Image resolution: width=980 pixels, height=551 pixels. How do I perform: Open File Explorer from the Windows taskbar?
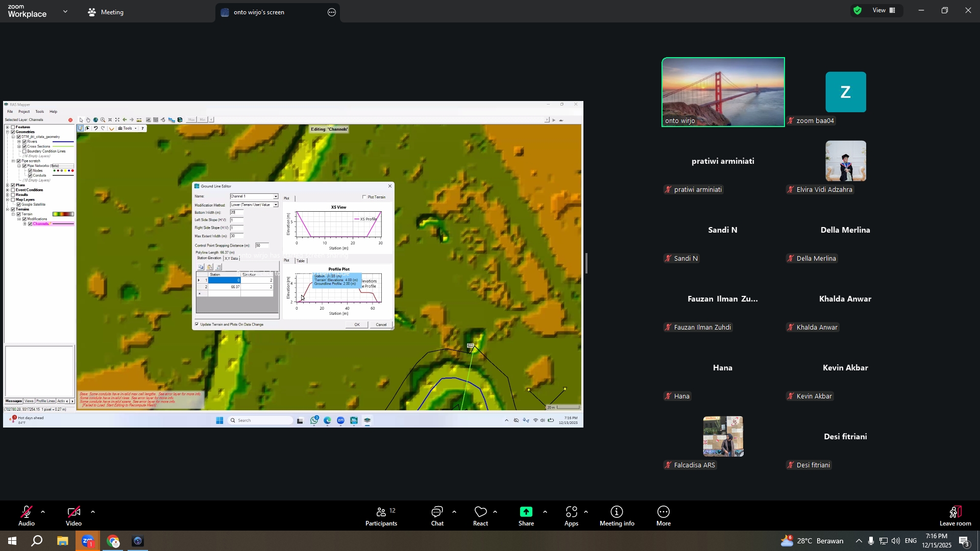(63, 541)
